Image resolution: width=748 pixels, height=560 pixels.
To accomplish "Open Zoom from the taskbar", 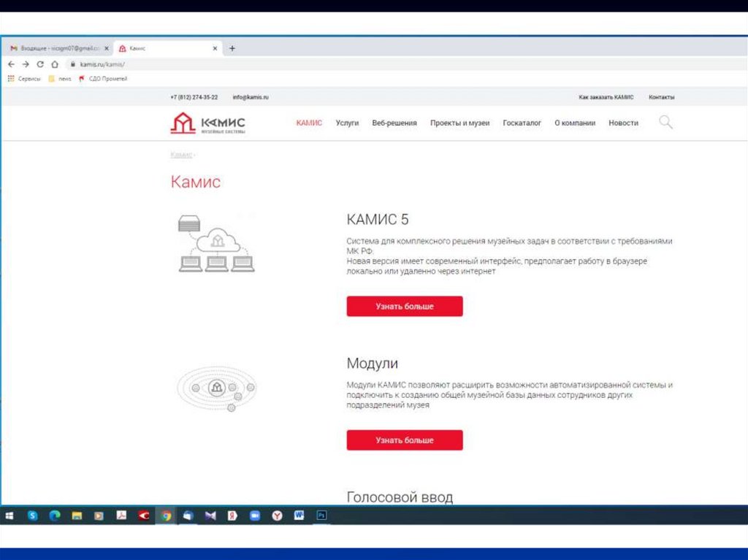I will pyautogui.click(x=255, y=515).
